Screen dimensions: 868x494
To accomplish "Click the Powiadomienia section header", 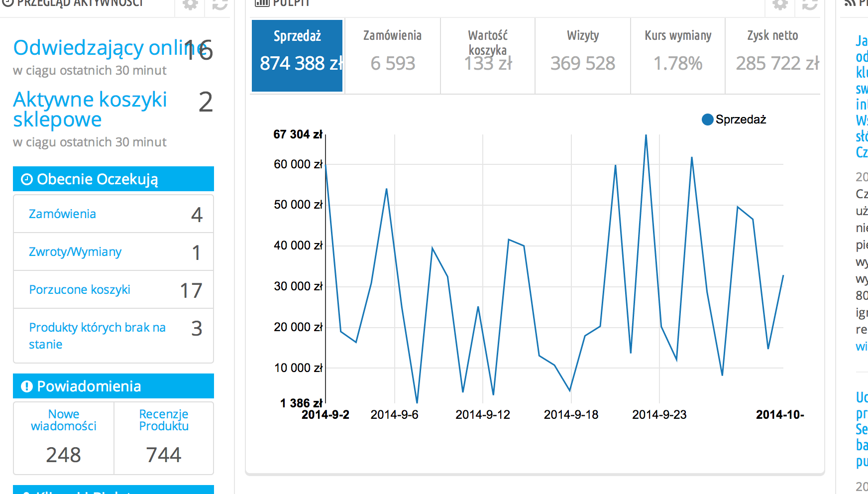I will click(113, 386).
